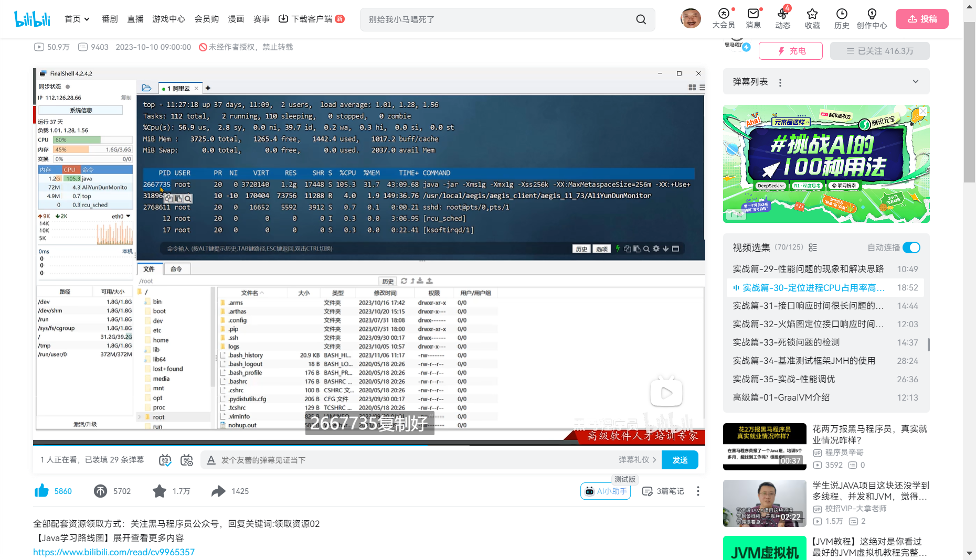Disable 自动连播 autoplay switch

(912, 247)
